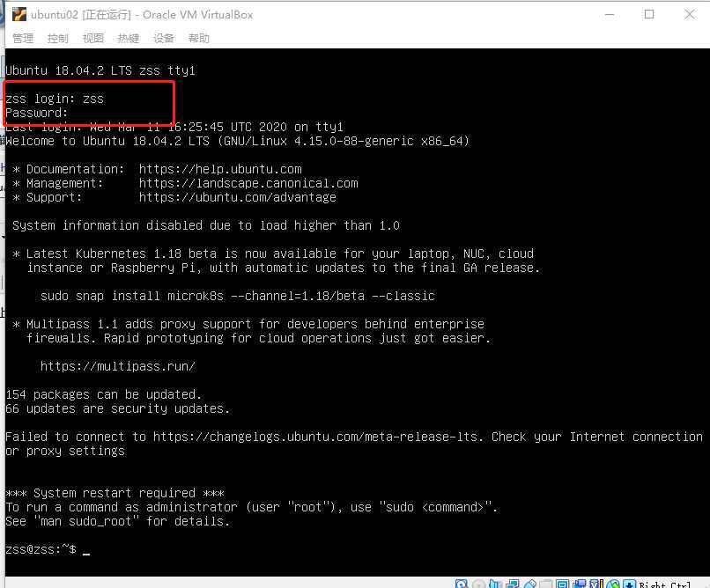This screenshot has width=710, height=588.
Task: Click the 'Password:' line
Action: click(36, 113)
